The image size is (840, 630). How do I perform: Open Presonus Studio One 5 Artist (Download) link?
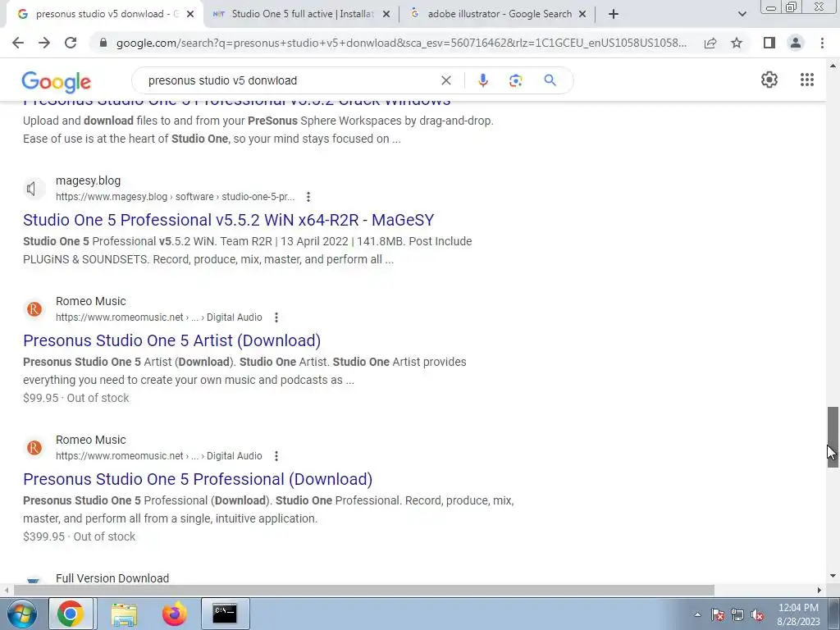[x=172, y=340]
